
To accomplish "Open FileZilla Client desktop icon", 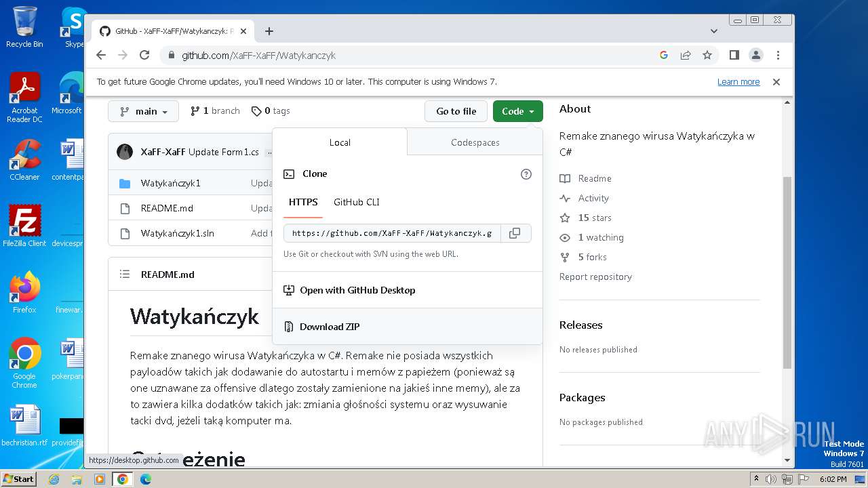I will click(x=24, y=226).
